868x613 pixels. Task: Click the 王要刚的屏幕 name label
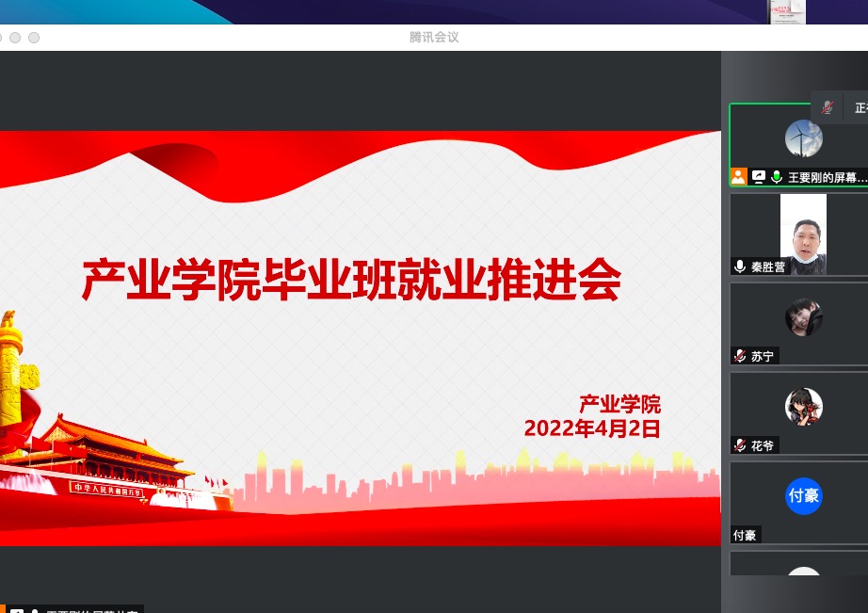pyautogui.click(x=827, y=176)
